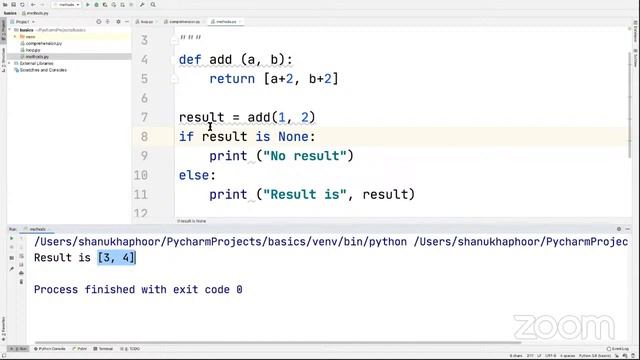Click the Profile icon in the top toolbar
This screenshot has height=360, width=640.
(x=114, y=4)
